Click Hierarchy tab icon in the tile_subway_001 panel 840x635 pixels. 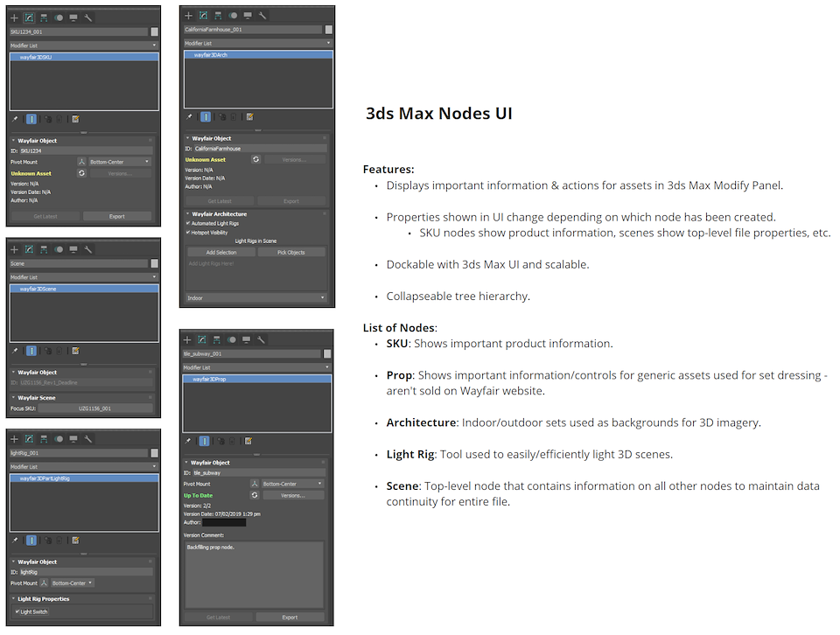[216, 339]
